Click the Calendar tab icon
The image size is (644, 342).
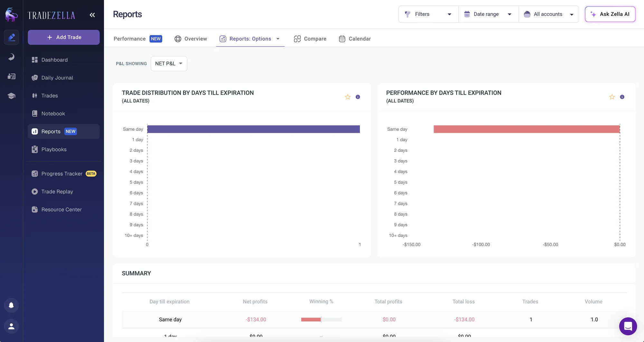coord(342,39)
